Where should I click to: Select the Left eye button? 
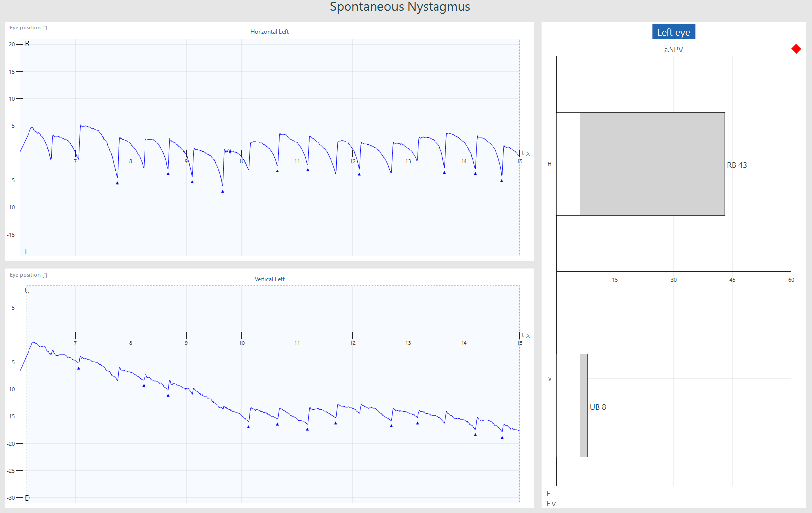(673, 32)
